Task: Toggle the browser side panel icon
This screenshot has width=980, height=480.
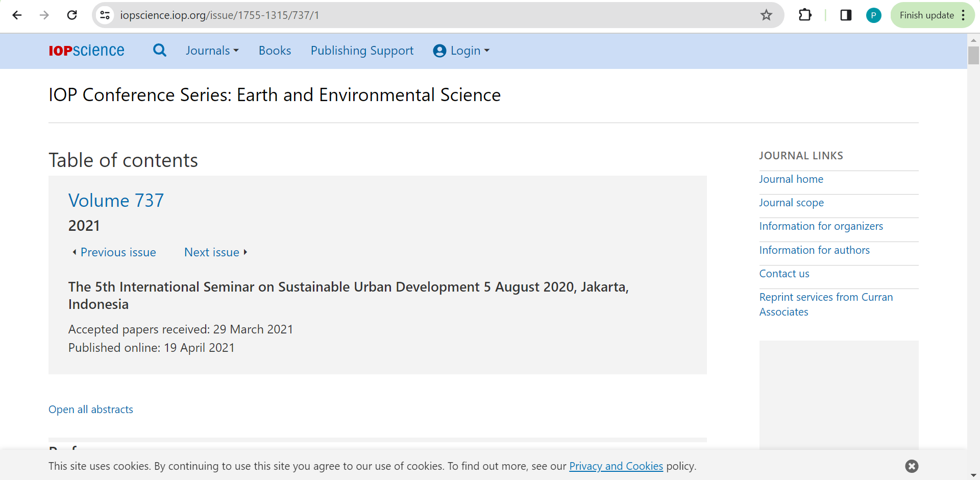Action: coord(846,15)
